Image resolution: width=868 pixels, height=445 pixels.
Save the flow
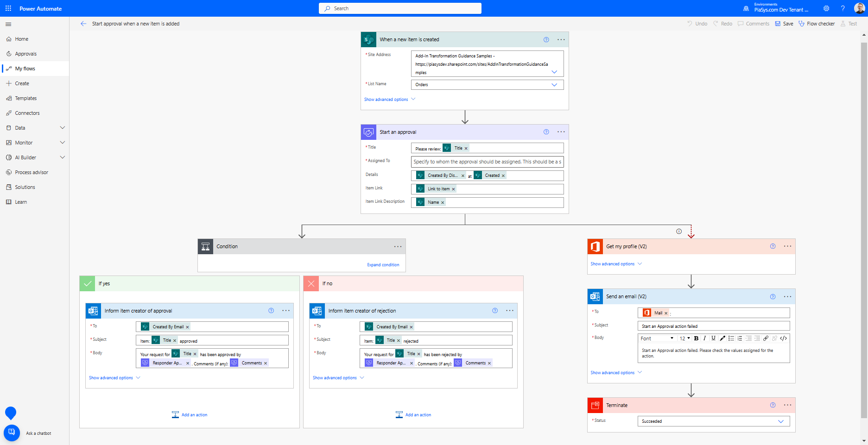click(784, 24)
